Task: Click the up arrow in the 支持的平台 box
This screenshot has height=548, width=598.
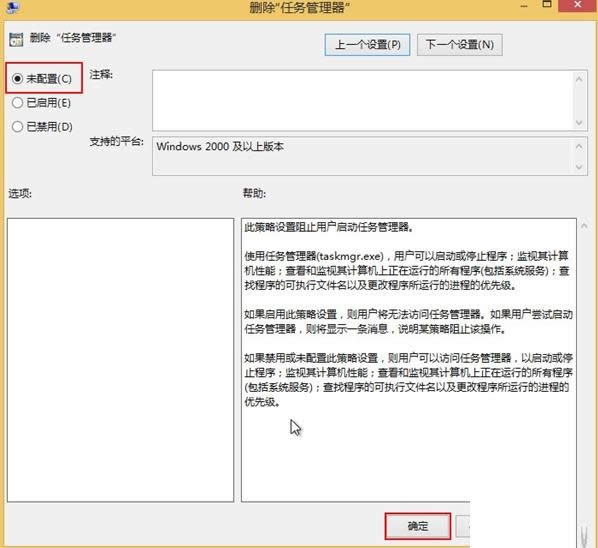Action: pos(579,146)
